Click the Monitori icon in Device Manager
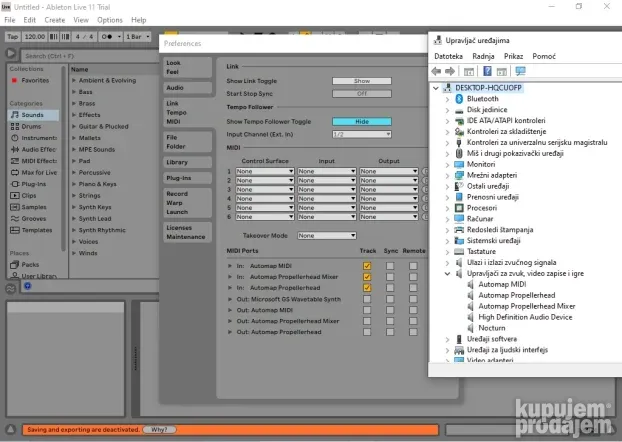Image resolution: width=622 pixels, height=442 pixels. (459, 164)
